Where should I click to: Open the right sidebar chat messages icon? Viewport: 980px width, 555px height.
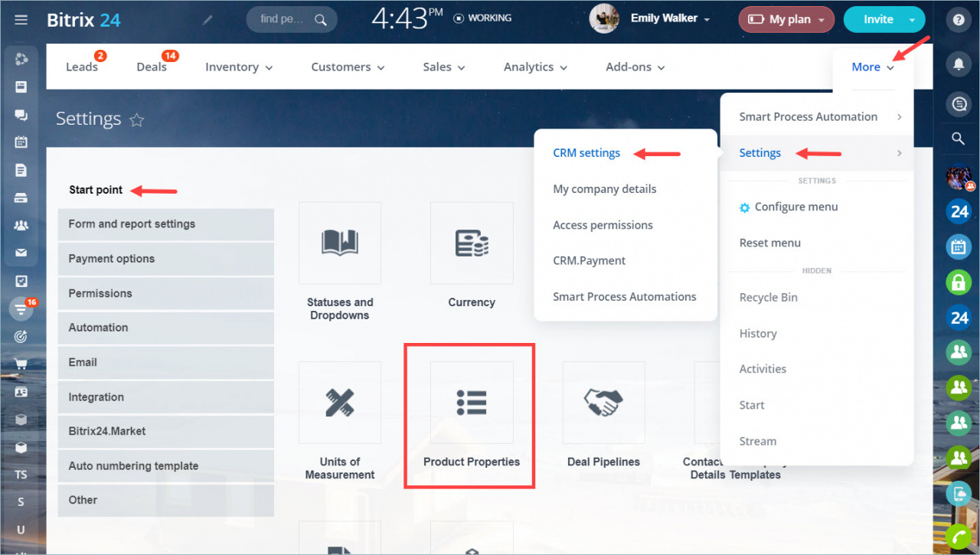[x=959, y=104]
